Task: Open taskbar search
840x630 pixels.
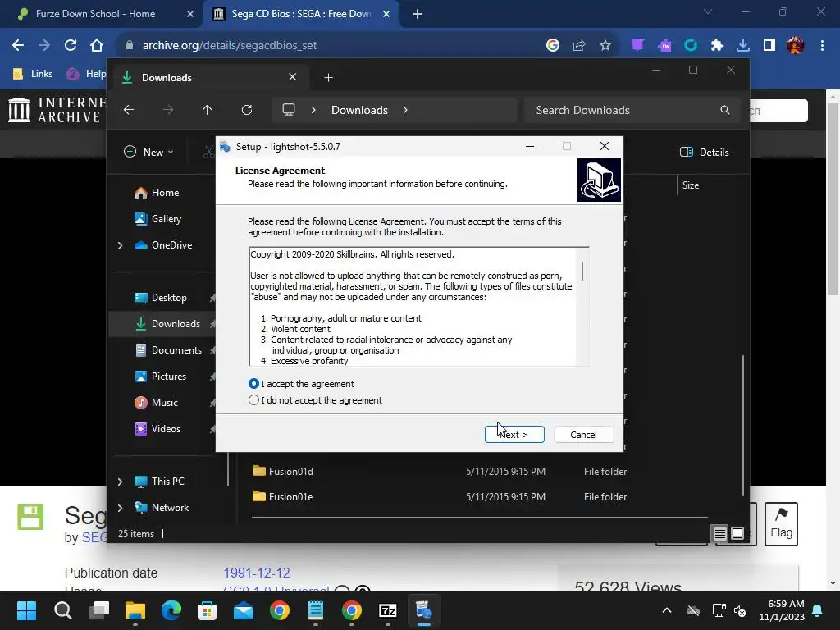Action: 62,610
